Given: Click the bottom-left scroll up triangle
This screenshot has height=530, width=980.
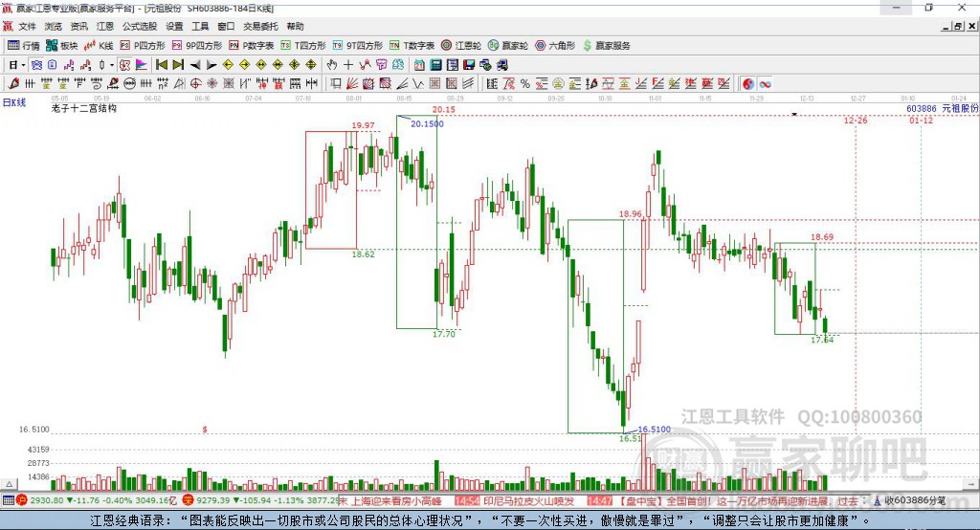Looking at the screenshot, I should point(9,484).
